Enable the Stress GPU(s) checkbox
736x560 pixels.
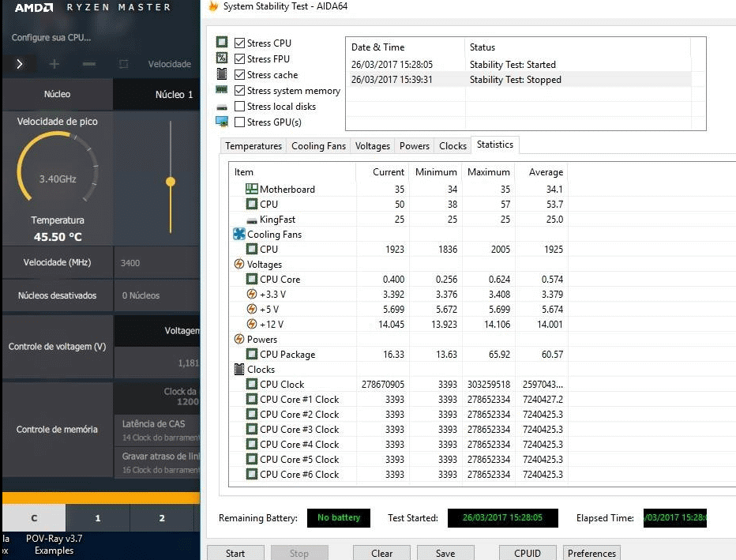[239, 122]
